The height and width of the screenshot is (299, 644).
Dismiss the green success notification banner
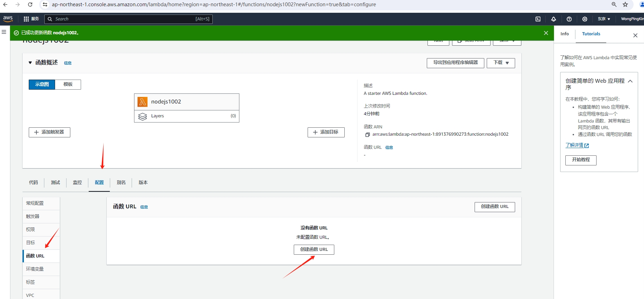point(546,33)
